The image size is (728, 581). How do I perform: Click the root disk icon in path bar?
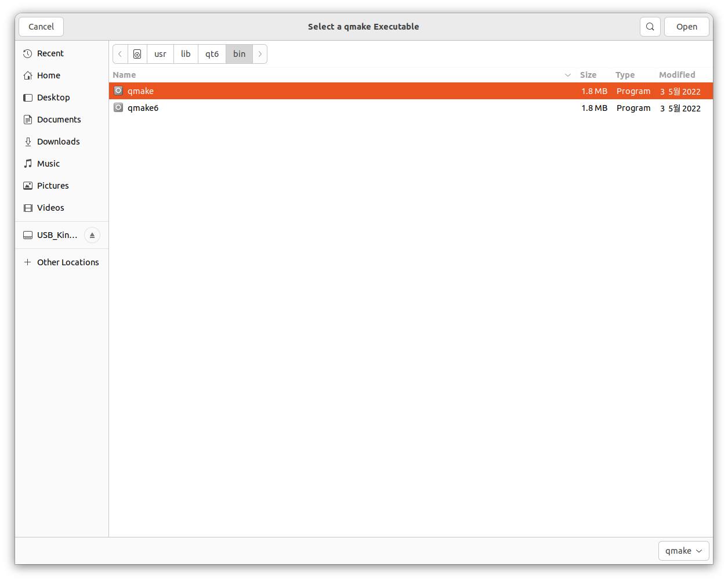137,54
